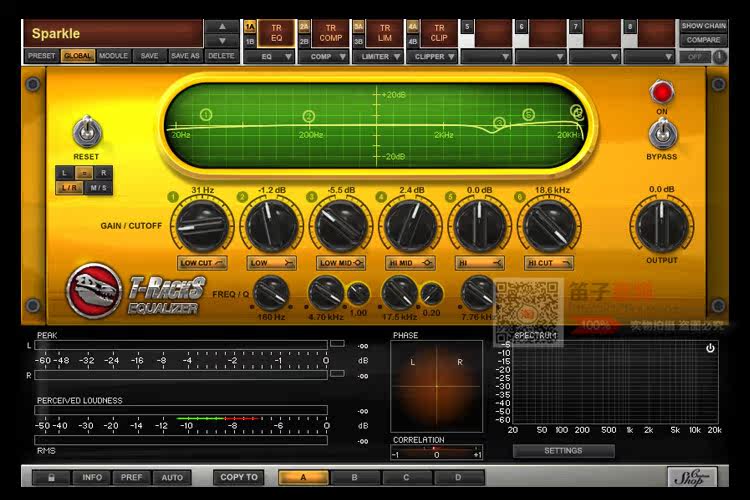Click the small Q knob at 0.20
Image resolution: width=750 pixels, height=500 pixels.
pos(431,295)
